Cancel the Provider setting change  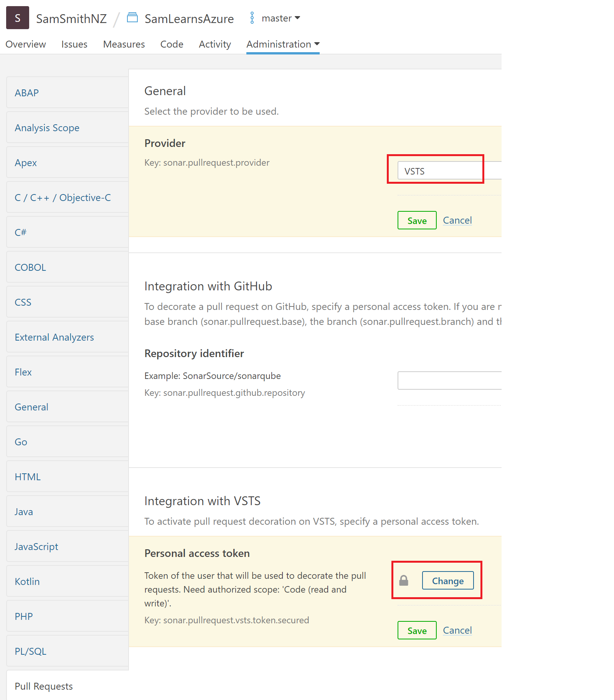tap(457, 221)
